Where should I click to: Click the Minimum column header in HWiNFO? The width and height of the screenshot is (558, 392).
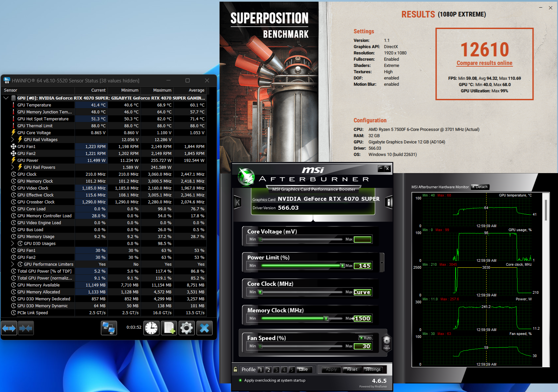click(x=124, y=90)
